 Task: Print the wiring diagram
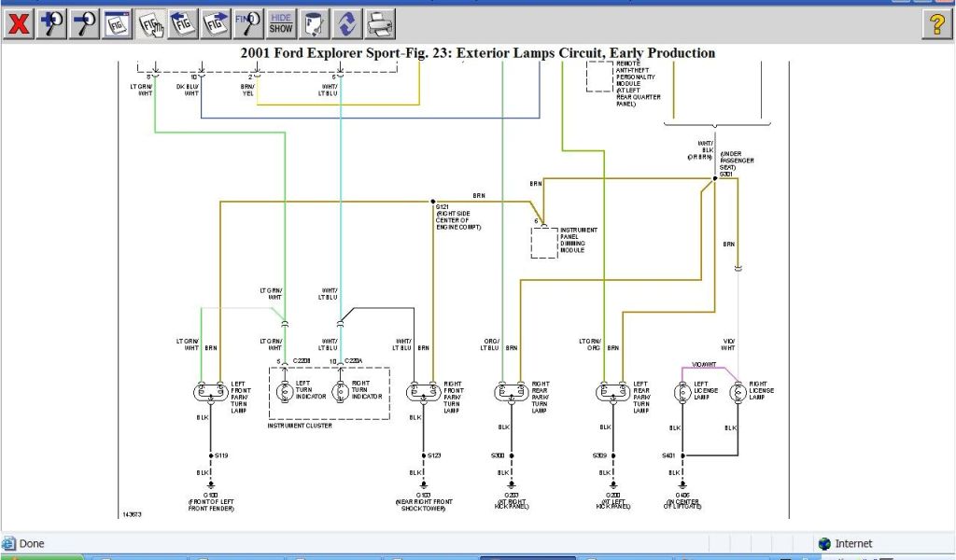click(x=379, y=23)
